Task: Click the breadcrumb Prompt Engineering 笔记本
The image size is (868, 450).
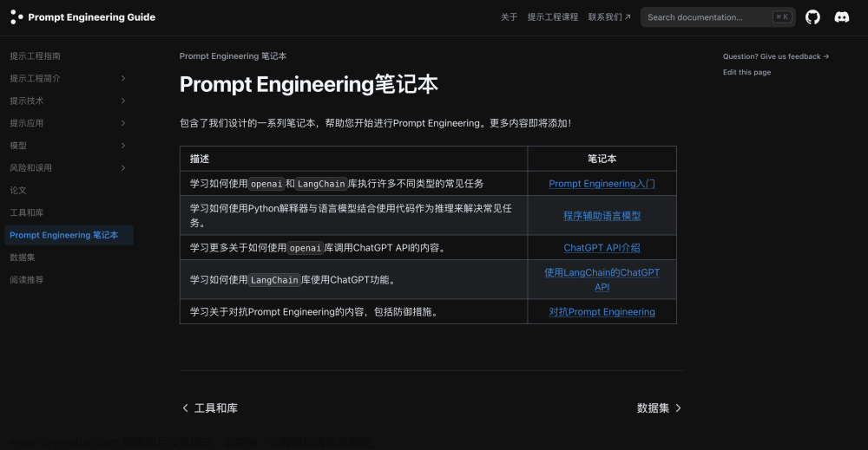Action: pyautogui.click(x=233, y=55)
